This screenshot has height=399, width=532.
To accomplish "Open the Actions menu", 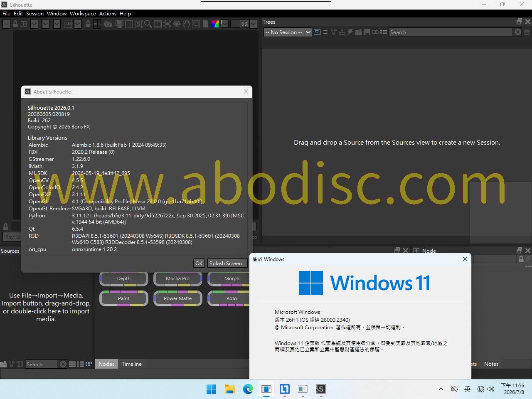I will [108, 14].
